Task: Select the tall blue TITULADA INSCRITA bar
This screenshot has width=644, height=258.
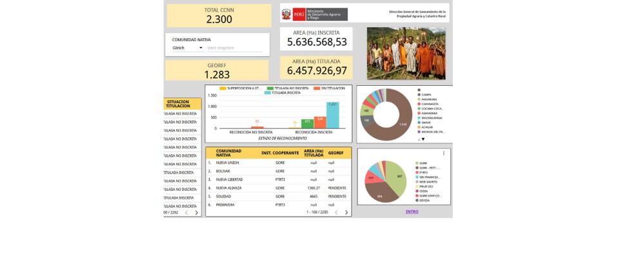Action: pos(333,115)
